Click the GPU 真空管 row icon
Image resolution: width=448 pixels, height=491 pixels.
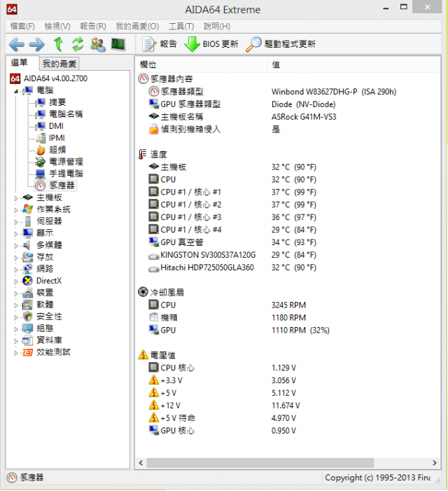point(153,242)
